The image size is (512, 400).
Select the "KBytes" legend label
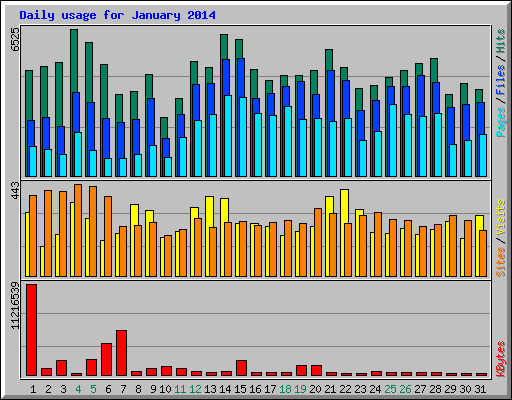(x=501, y=359)
